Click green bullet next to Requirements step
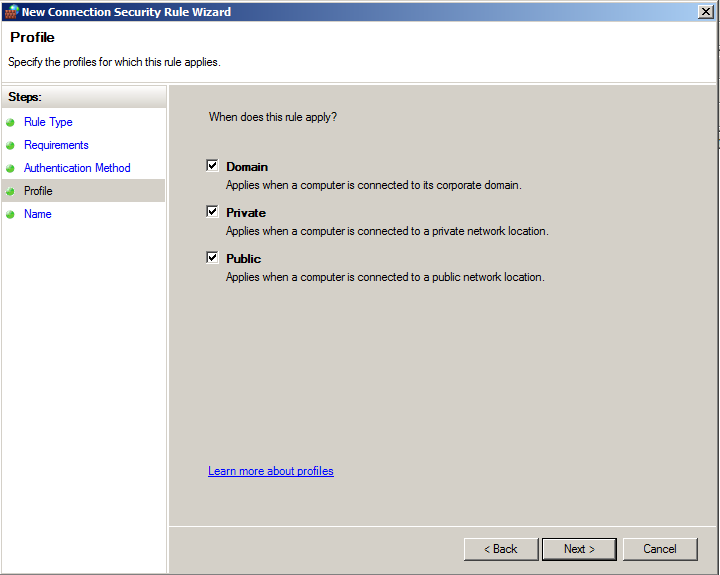Screen dimensions: 720x575 click(x=11, y=145)
